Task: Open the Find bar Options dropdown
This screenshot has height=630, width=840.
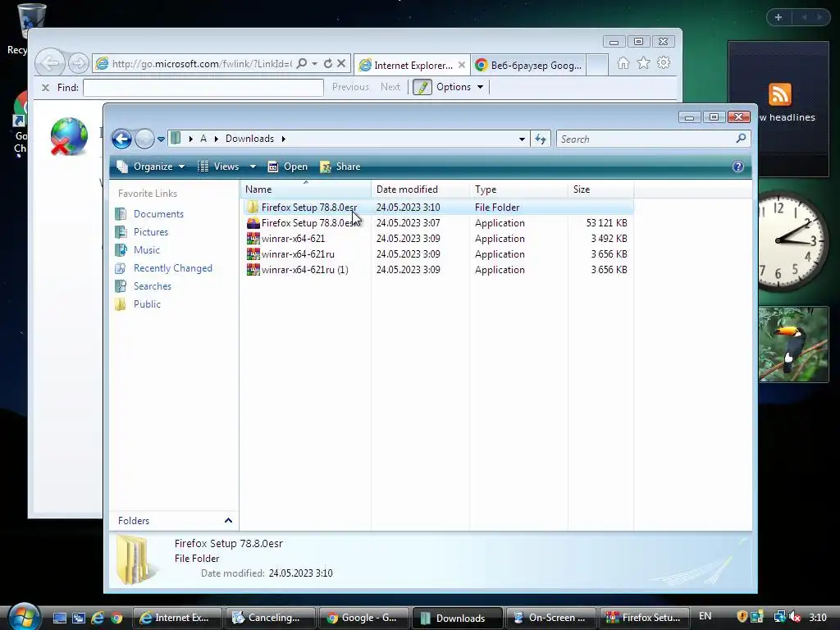Action: click(459, 87)
